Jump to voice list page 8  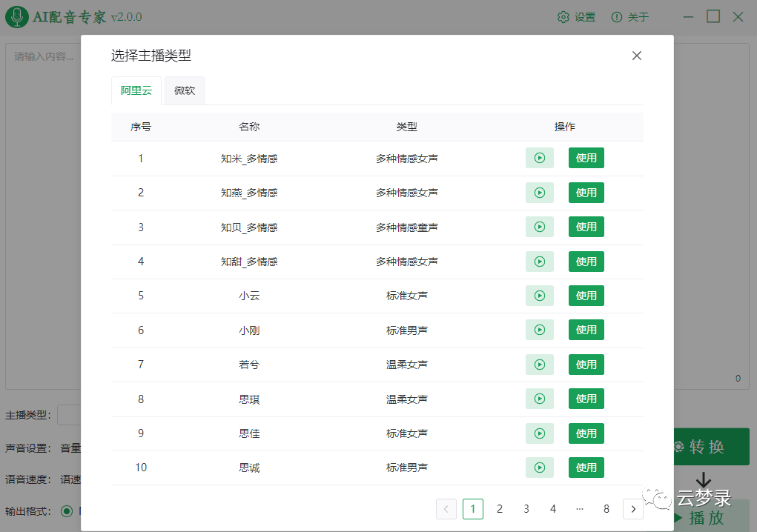pyautogui.click(x=606, y=509)
